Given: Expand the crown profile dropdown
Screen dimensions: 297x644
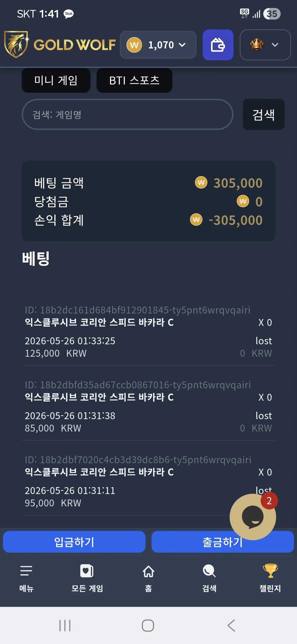Looking at the screenshot, I should tap(265, 45).
